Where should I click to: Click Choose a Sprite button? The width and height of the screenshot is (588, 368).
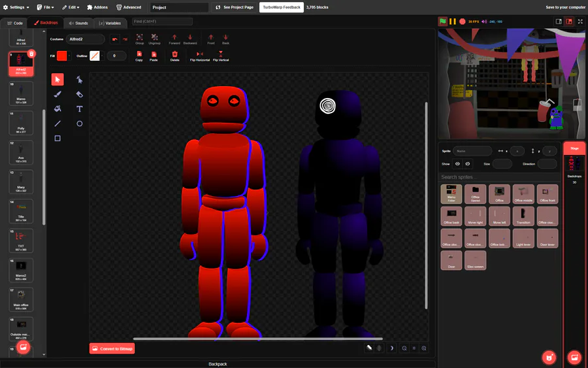(x=549, y=357)
